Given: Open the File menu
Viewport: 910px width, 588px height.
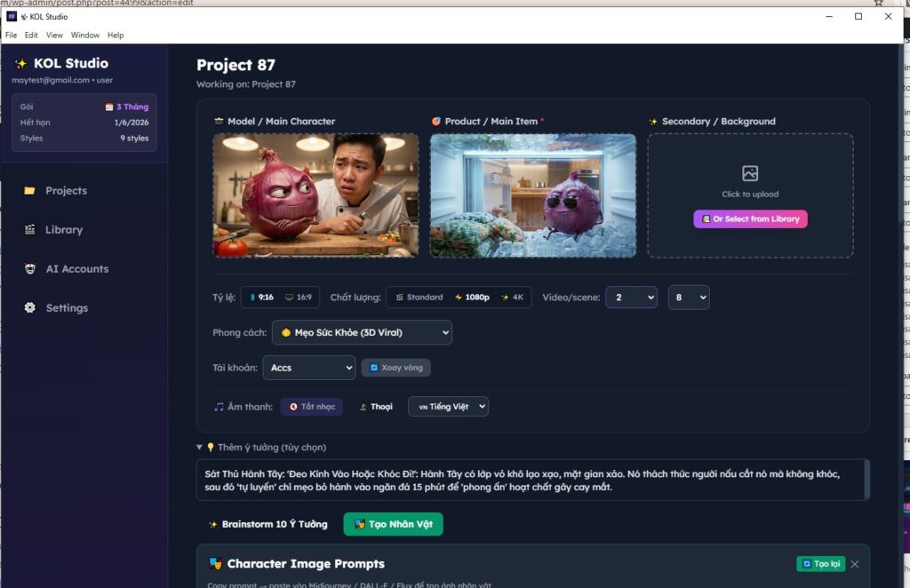Looking at the screenshot, I should (x=11, y=36).
